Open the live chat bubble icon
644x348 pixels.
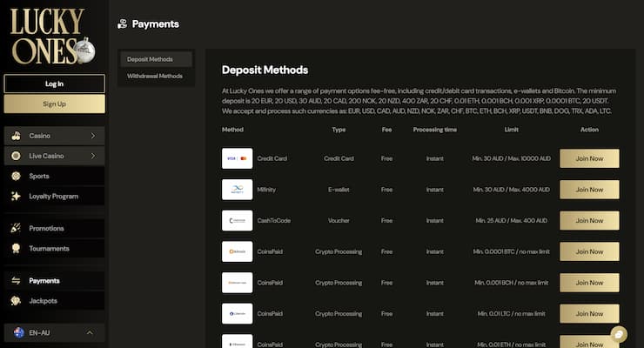point(619,334)
